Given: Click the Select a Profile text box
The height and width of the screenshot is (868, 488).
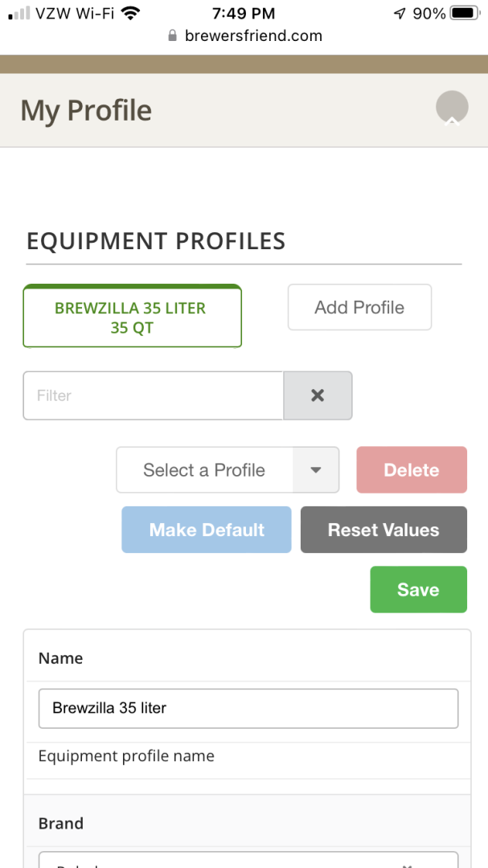Looking at the screenshot, I should (204, 470).
